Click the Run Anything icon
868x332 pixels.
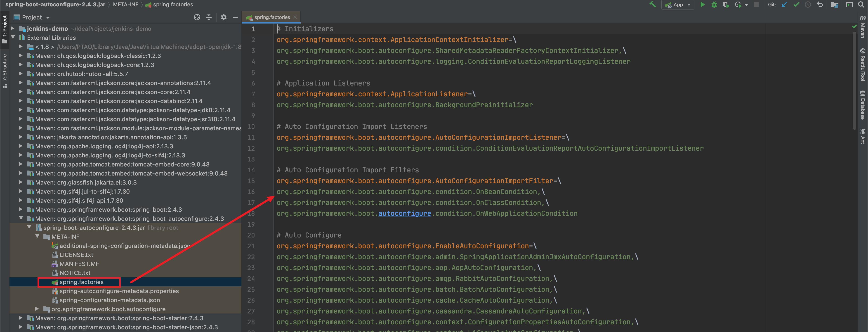coord(849,5)
